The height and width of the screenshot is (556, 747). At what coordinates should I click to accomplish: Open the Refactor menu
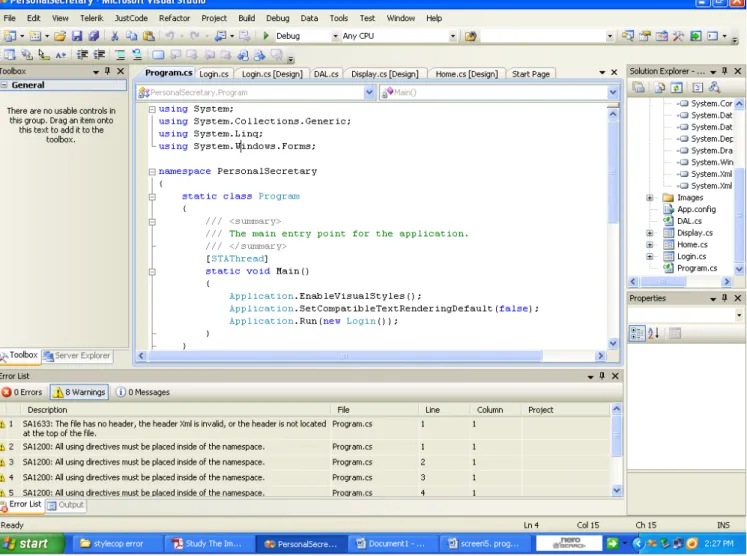click(174, 18)
